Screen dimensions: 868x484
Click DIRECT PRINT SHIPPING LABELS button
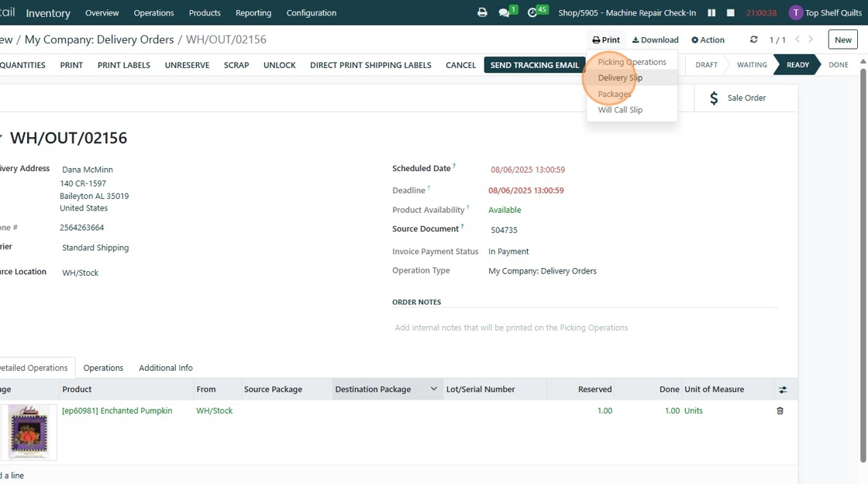pos(370,65)
